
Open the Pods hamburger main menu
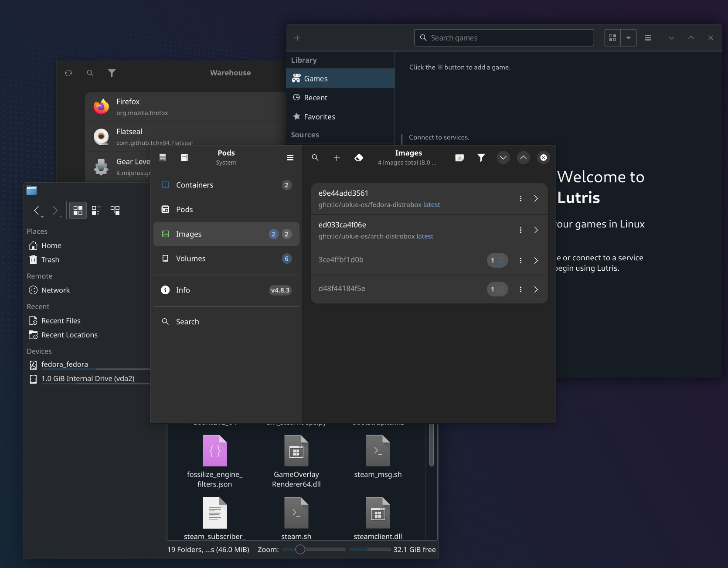(290, 158)
